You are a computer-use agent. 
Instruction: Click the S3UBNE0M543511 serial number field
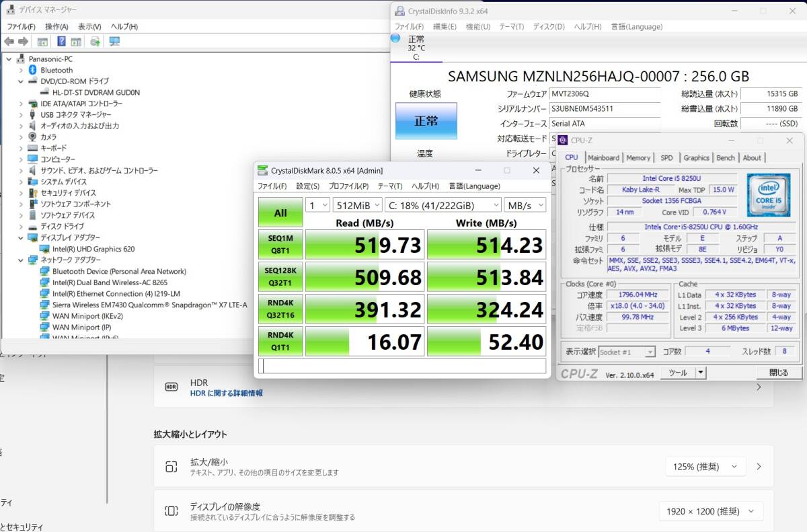tap(605, 108)
